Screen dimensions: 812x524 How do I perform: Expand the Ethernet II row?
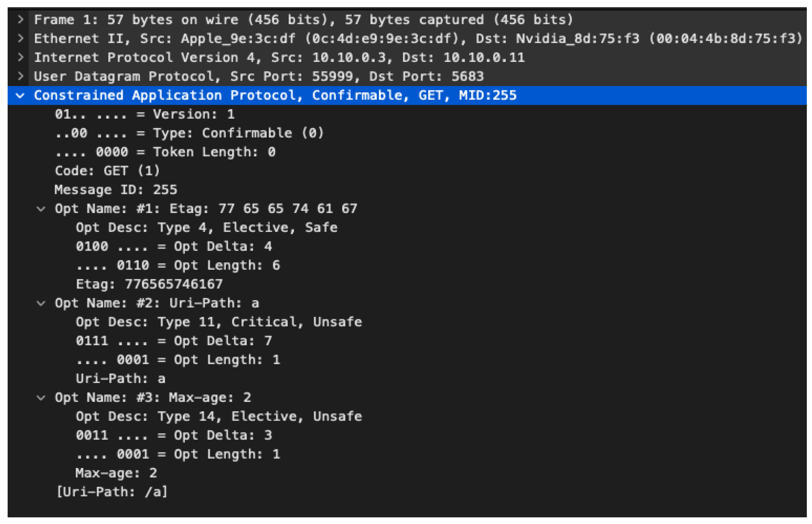[20, 38]
